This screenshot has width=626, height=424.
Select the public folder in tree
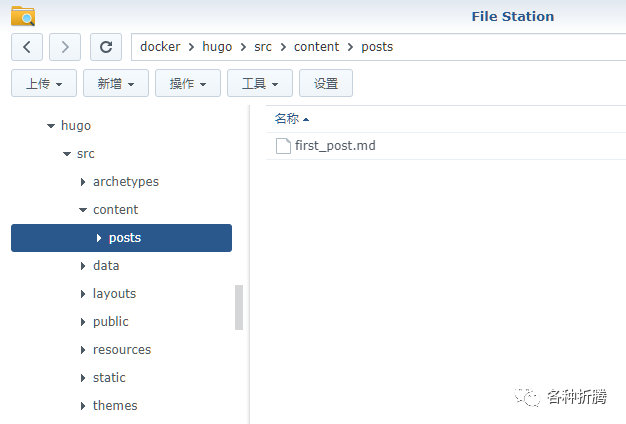point(111,322)
